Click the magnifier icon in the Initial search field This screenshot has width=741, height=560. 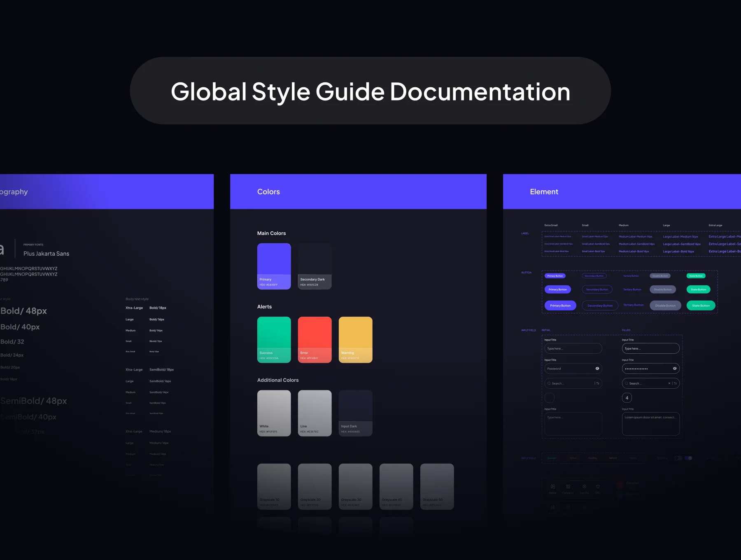[x=549, y=383]
